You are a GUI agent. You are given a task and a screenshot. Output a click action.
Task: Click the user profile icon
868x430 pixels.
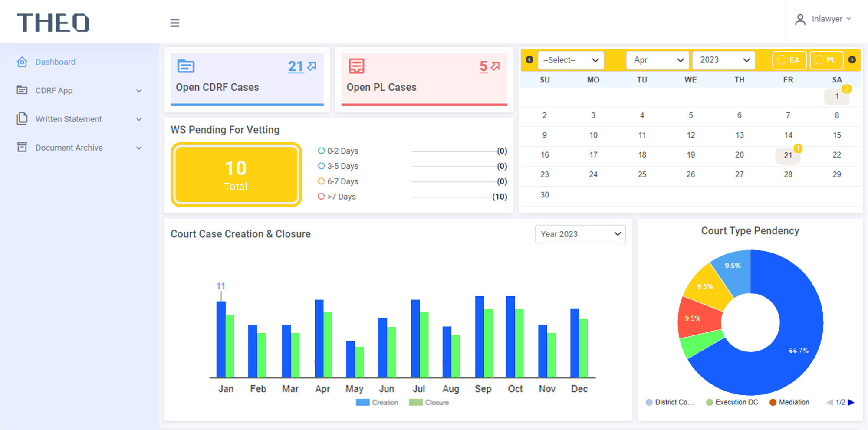point(800,20)
